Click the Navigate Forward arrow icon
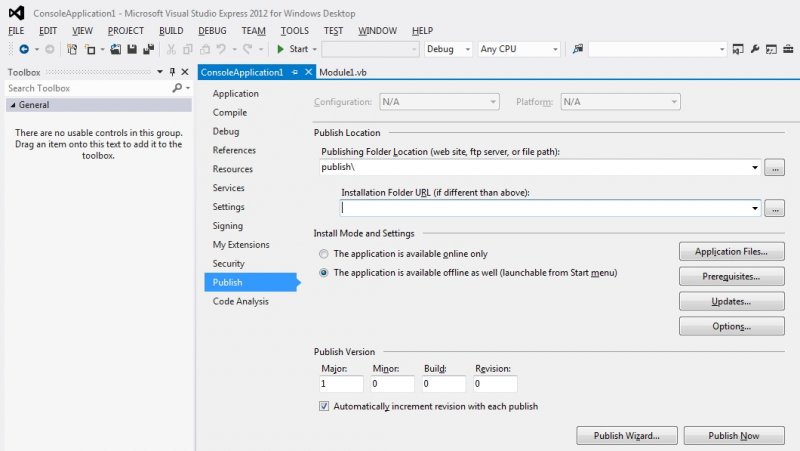This screenshot has width=800, height=451. (x=49, y=49)
